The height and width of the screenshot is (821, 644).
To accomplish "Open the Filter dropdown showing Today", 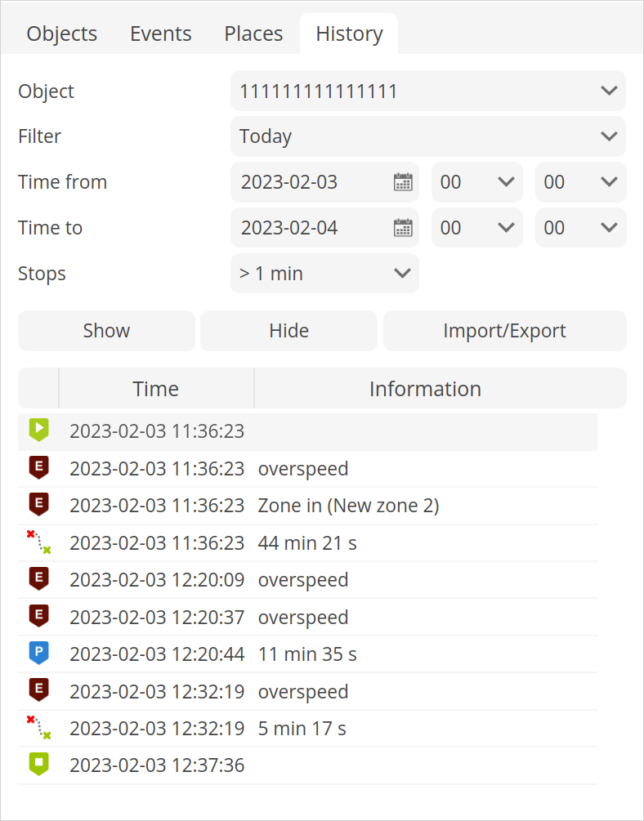I will pos(427,136).
